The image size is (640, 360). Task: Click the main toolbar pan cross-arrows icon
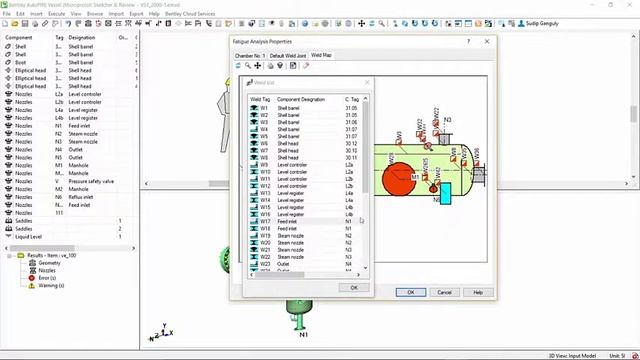coord(362,24)
